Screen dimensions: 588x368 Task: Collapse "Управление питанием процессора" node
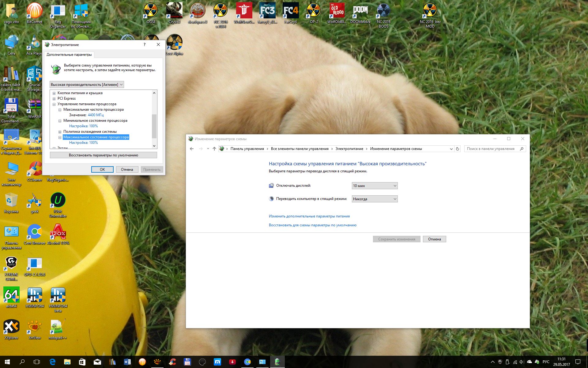click(54, 104)
